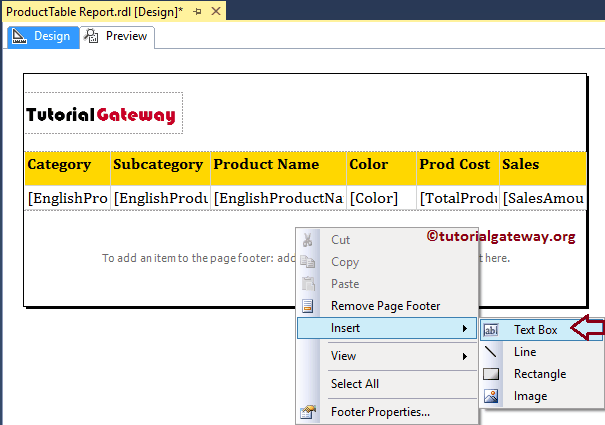Insert a Line from submenu
The width and height of the screenshot is (605, 425).
pyautogui.click(x=541, y=352)
